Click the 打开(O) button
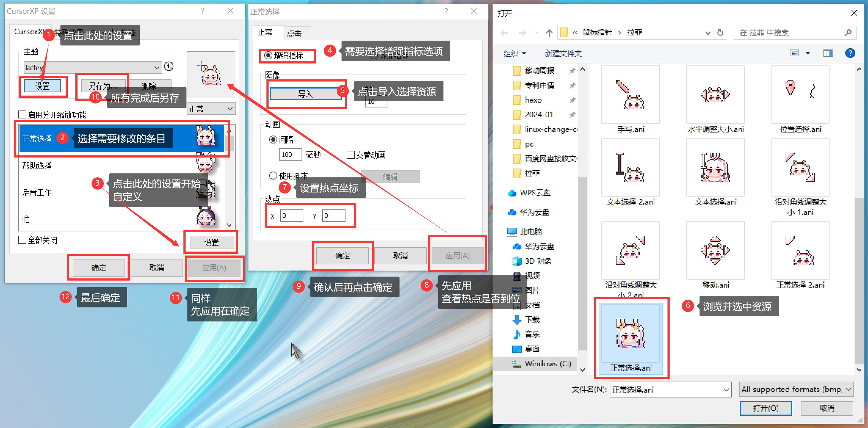 tap(765, 408)
